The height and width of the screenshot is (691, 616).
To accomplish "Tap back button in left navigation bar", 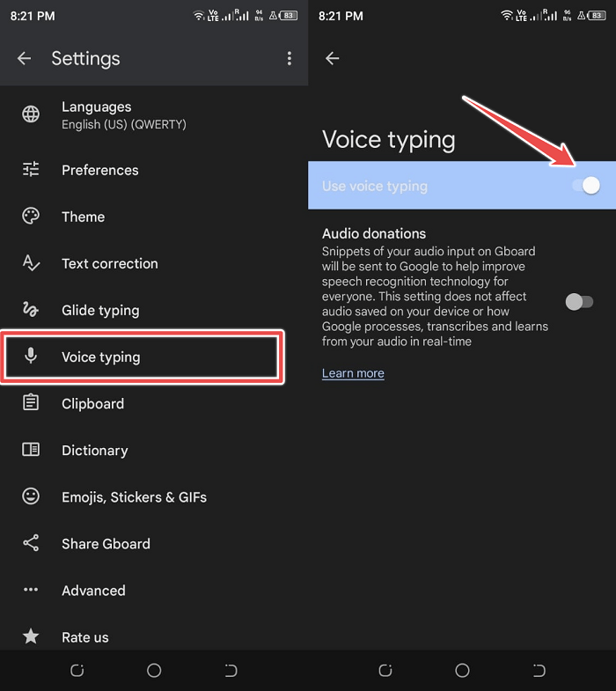I will tap(231, 671).
